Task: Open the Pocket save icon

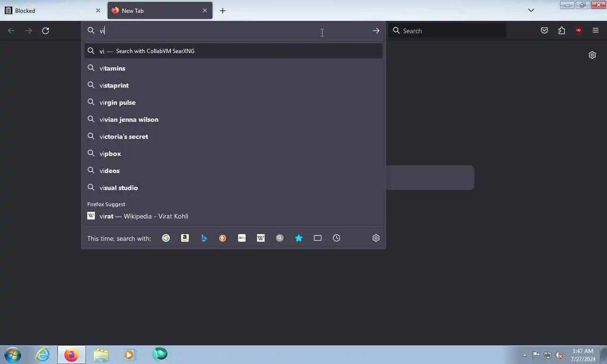Action: tap(544, 31)
